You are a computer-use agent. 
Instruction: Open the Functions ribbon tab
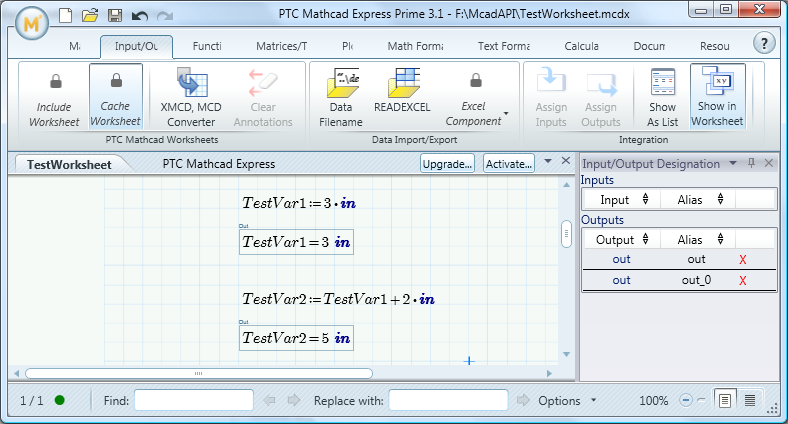[x=207, y=46]
